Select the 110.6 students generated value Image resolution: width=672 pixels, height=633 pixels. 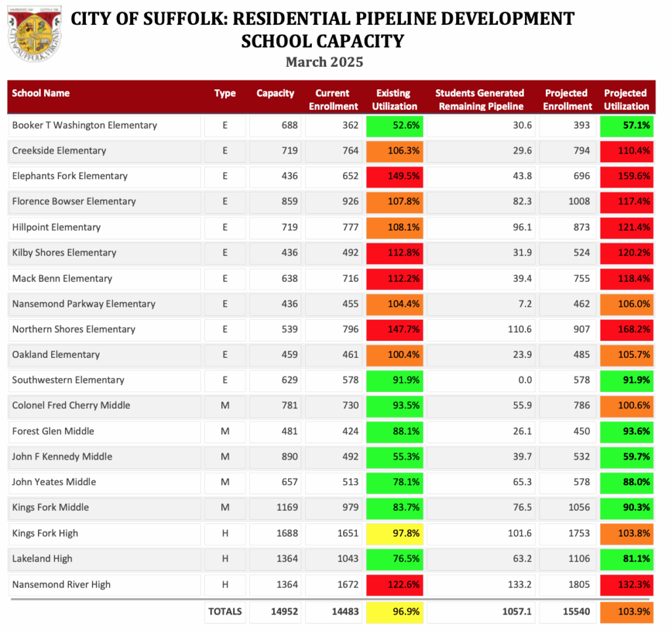click(x=518, y=330)
